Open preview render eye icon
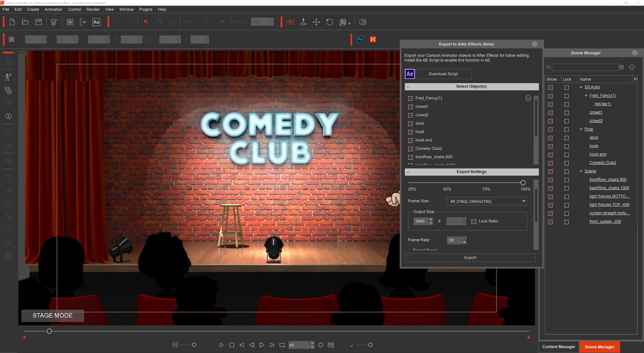Screen dimensions: 644x353 click(x=70, y=22)
